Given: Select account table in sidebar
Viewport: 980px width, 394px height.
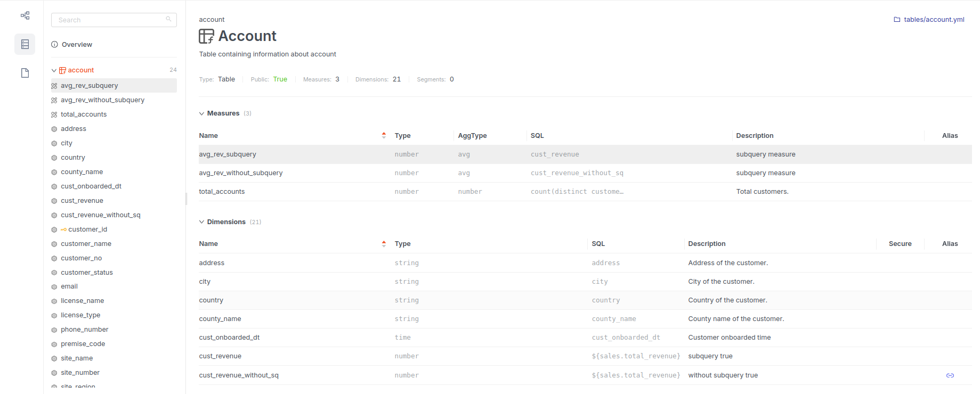Looking at the screenshot, I should point(81,70).
